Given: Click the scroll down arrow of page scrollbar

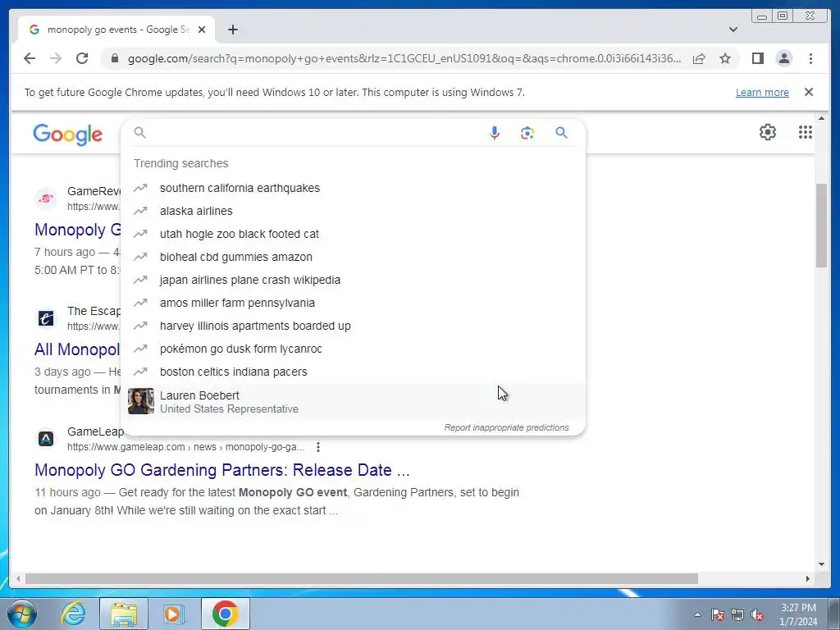Looking at the screenshot, I should tap(821, 564).
